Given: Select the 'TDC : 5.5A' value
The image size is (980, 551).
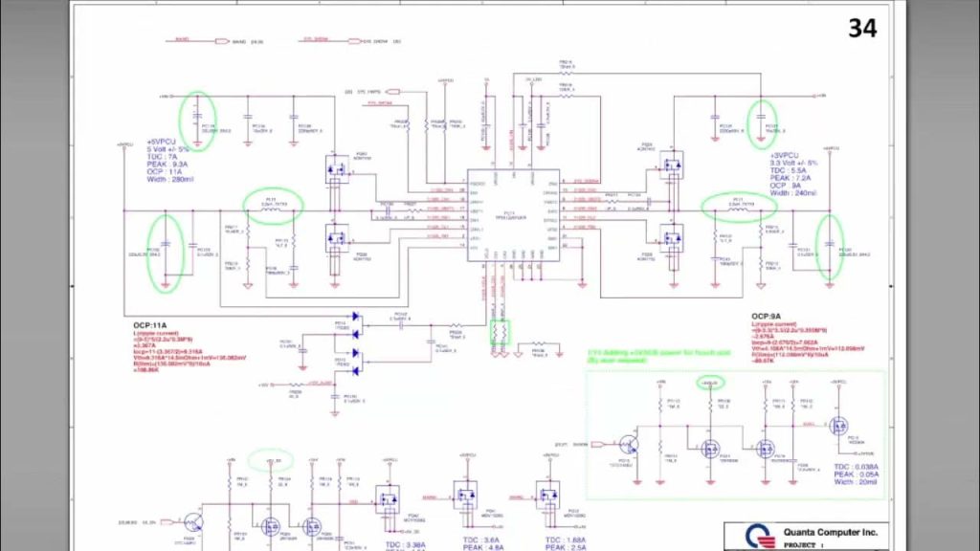Looking at the screenshot, I should (x=789, y=170).
